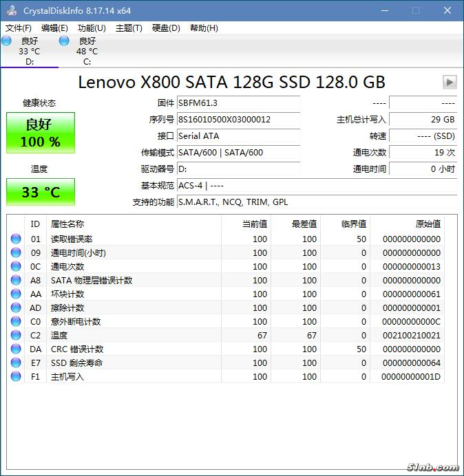The height and width of the screenshot is (476, 464).
Task: Select the 意外断电计数 attribute name
Action: point(76,321)
